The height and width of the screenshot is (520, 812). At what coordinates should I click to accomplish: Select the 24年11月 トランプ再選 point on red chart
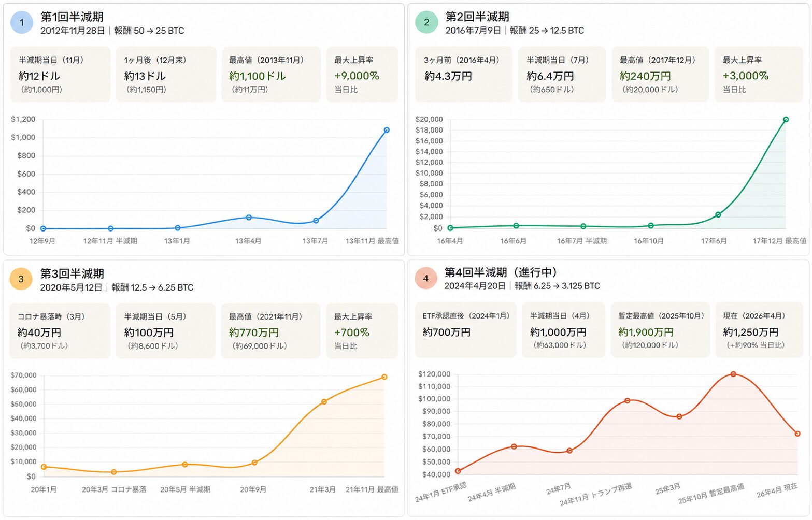click(x=628, y=400)
